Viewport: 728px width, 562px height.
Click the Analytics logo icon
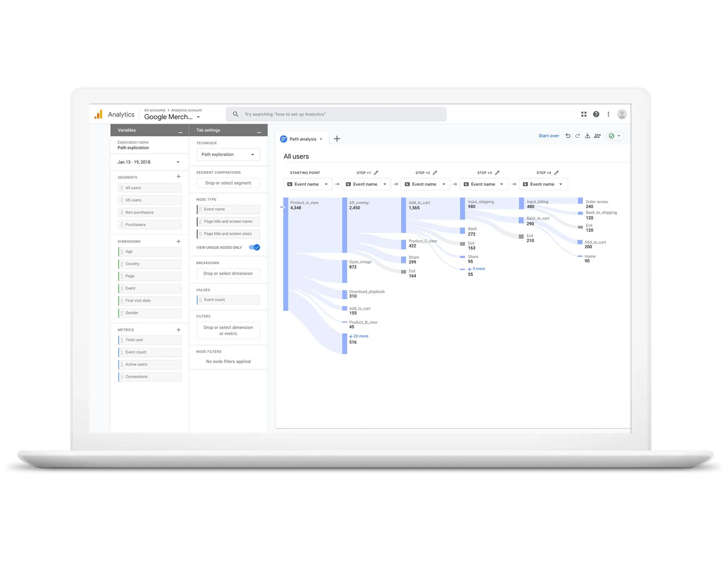click(98, 114)
